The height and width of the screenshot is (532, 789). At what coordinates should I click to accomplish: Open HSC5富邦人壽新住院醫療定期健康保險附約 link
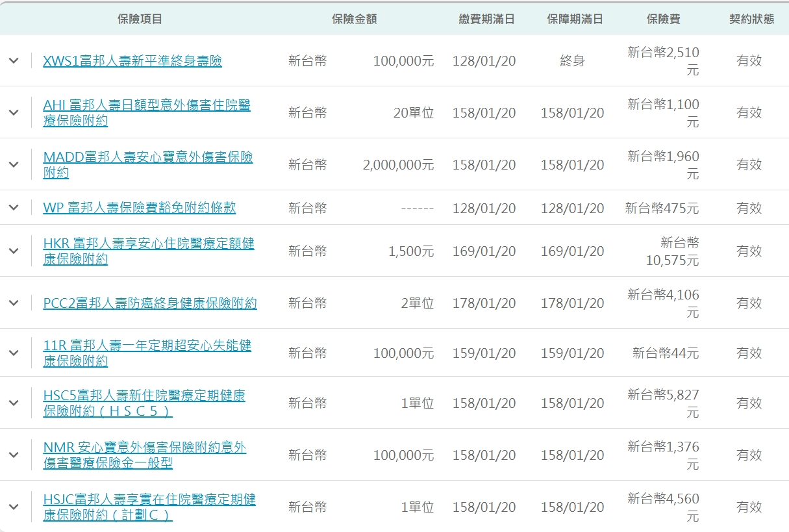point(144,403)
